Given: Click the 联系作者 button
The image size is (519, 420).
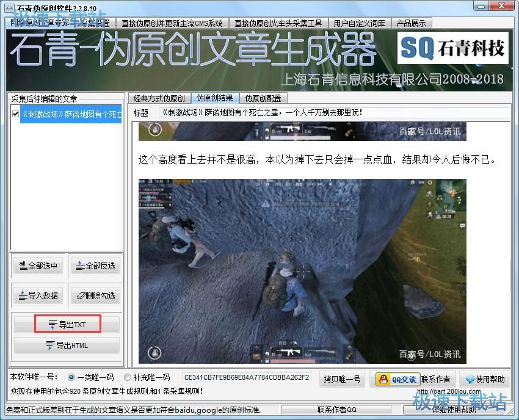Looking at the screenshot, I should pos(435,379).
